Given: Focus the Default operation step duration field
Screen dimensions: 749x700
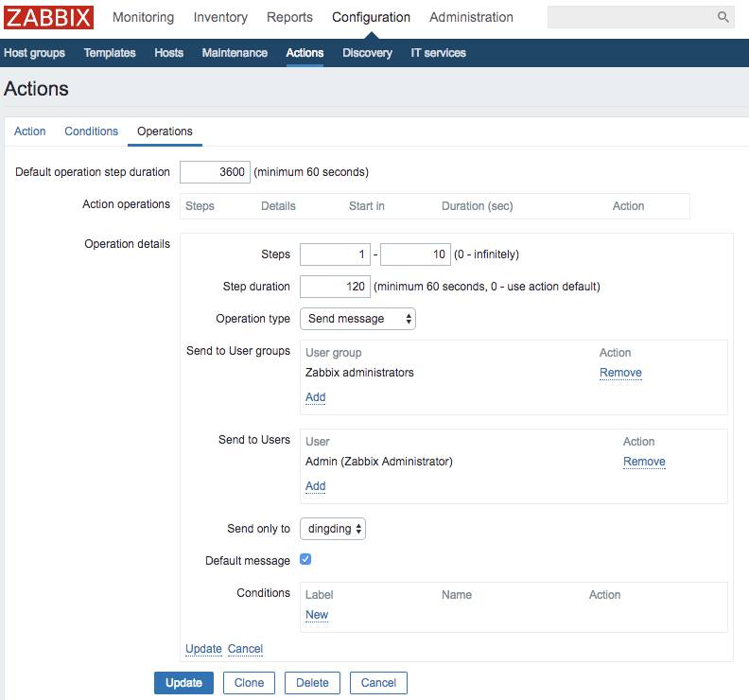Looking at the screenshot, I should tap(215, 172).
